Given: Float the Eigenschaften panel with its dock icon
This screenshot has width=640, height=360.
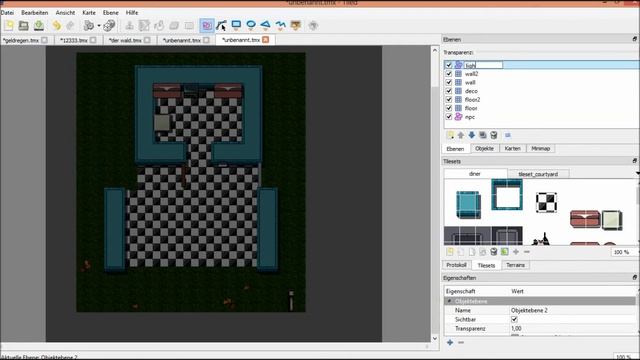Looking at the screenshot, I should 634,278.
